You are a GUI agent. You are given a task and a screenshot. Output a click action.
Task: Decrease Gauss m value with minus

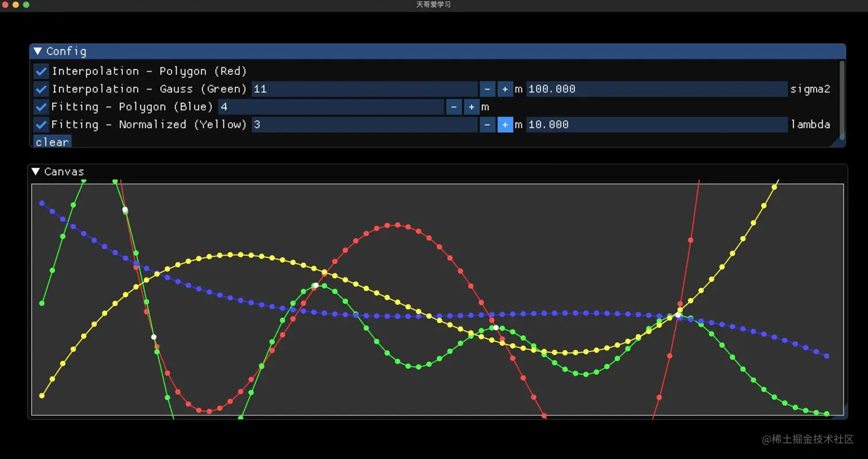[487, 89]
